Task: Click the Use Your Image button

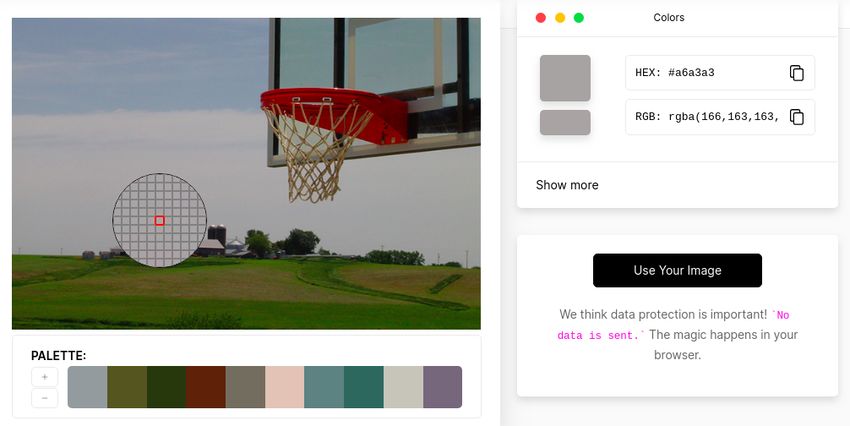Action: click(677, 270)
